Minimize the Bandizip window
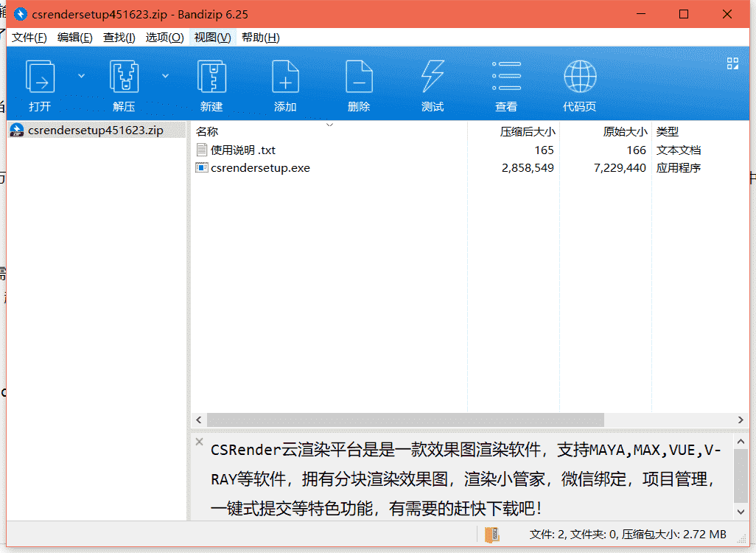Viewport: 756px width, 553px height. pos(641,14)
